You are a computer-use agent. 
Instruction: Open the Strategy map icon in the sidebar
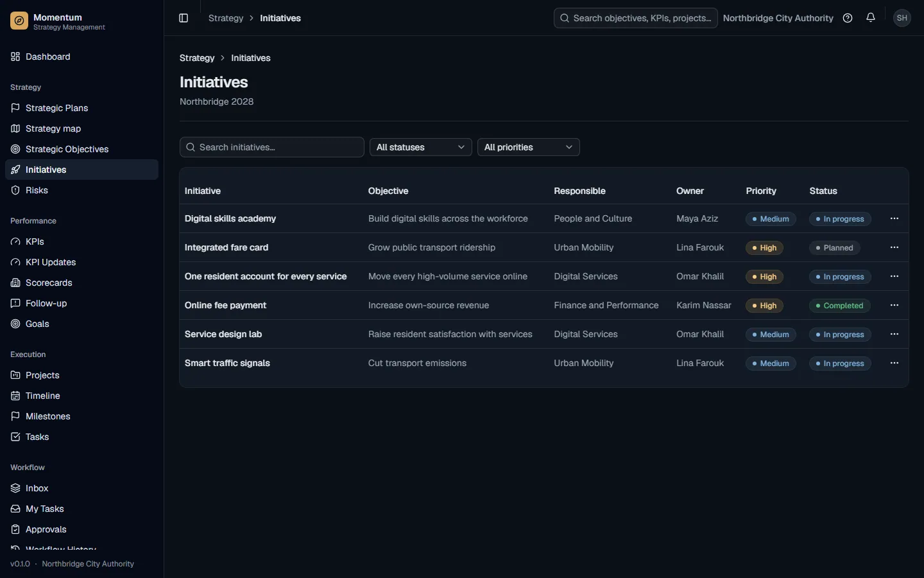click(15, 128)
